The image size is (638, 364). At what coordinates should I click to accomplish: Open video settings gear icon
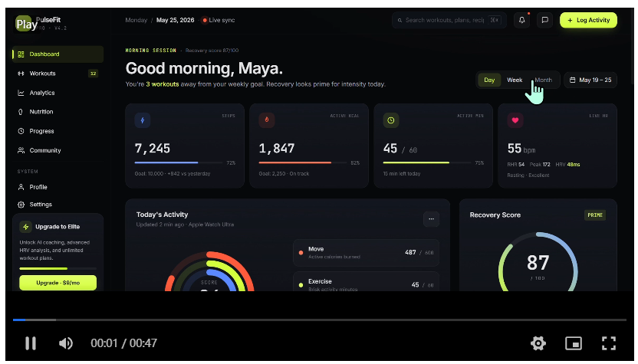tap(538, 343)
